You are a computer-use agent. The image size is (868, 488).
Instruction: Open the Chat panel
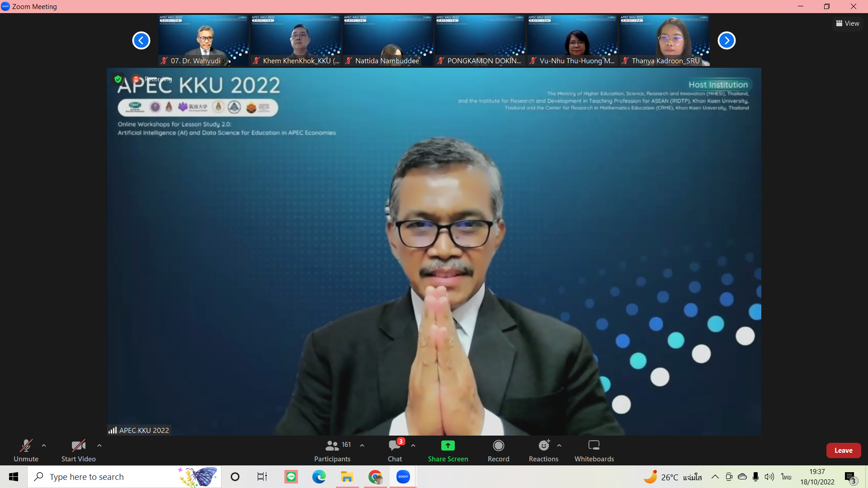click(394, 446)
